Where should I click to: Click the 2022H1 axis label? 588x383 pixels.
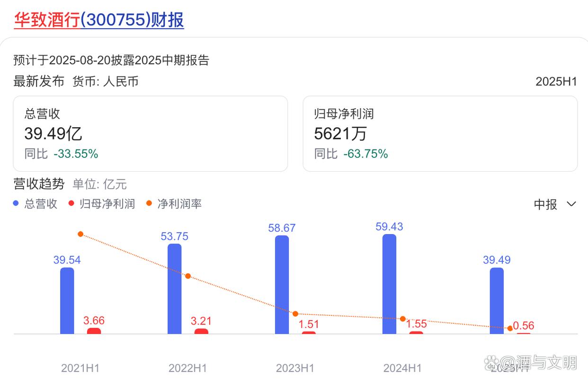pos(188,368)
